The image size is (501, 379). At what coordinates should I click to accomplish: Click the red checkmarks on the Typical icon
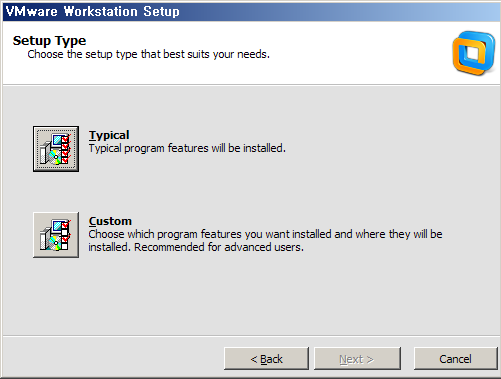coord(66,149)
